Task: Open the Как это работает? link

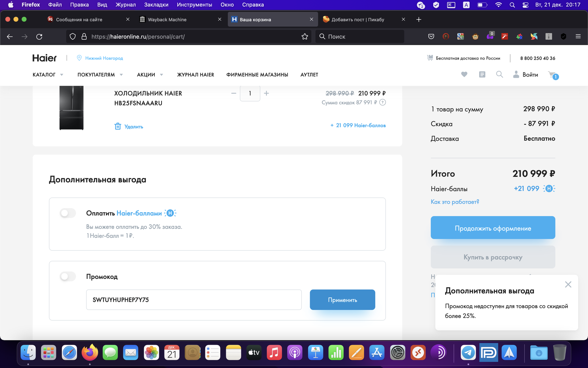Action: [455, 202]
